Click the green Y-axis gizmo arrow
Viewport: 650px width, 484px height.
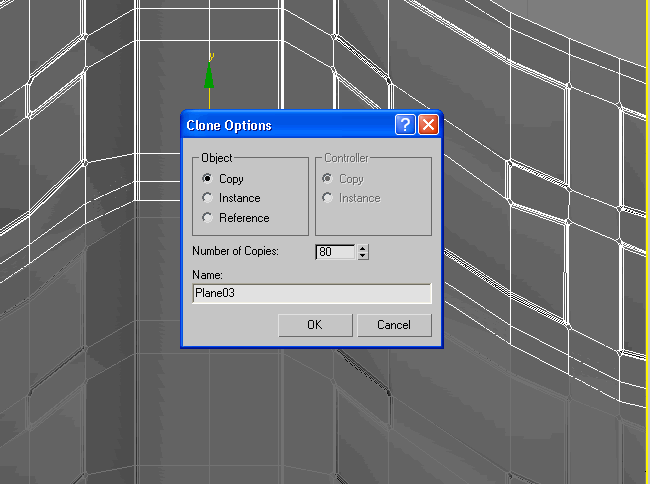209,76
